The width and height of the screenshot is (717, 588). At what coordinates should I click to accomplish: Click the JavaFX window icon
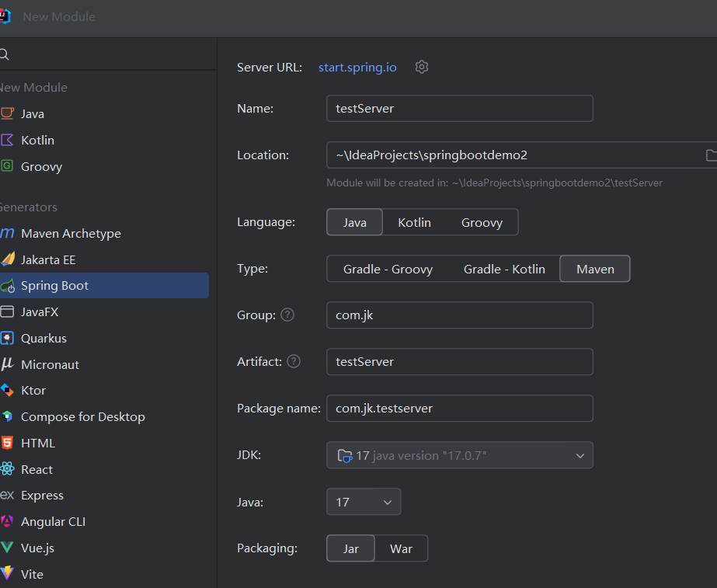7,311
